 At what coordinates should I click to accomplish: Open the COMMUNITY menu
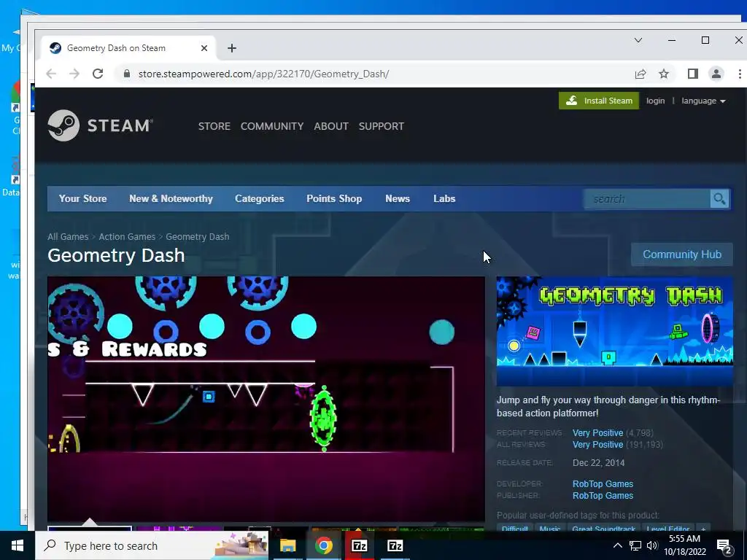(272, 126)
